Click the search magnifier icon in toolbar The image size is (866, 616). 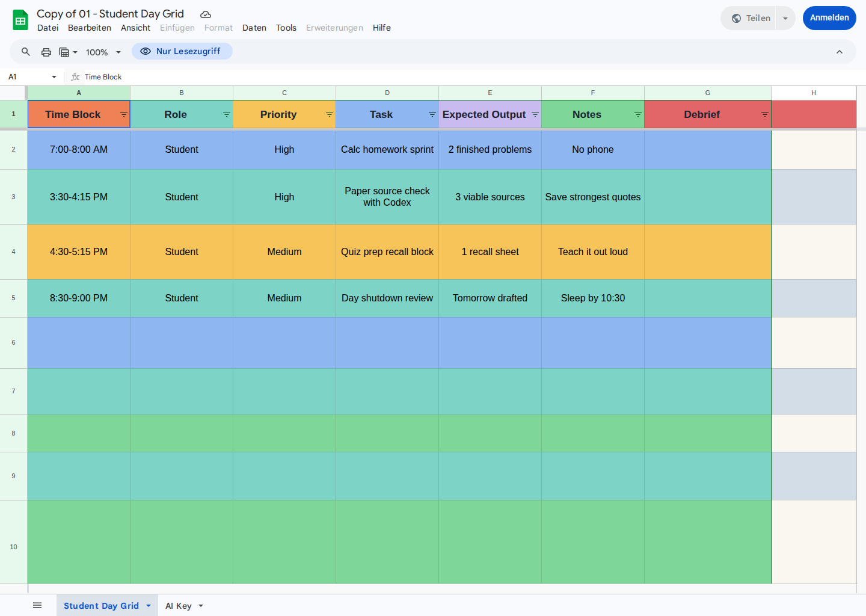(26, 52)
